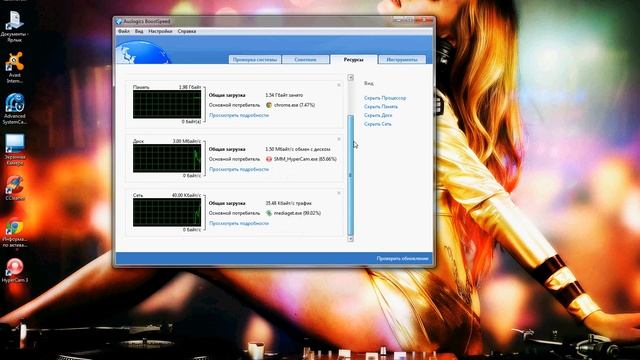Open the Файл menu
The width and height of the screenshot is (640, 360).
click(124, 31)
